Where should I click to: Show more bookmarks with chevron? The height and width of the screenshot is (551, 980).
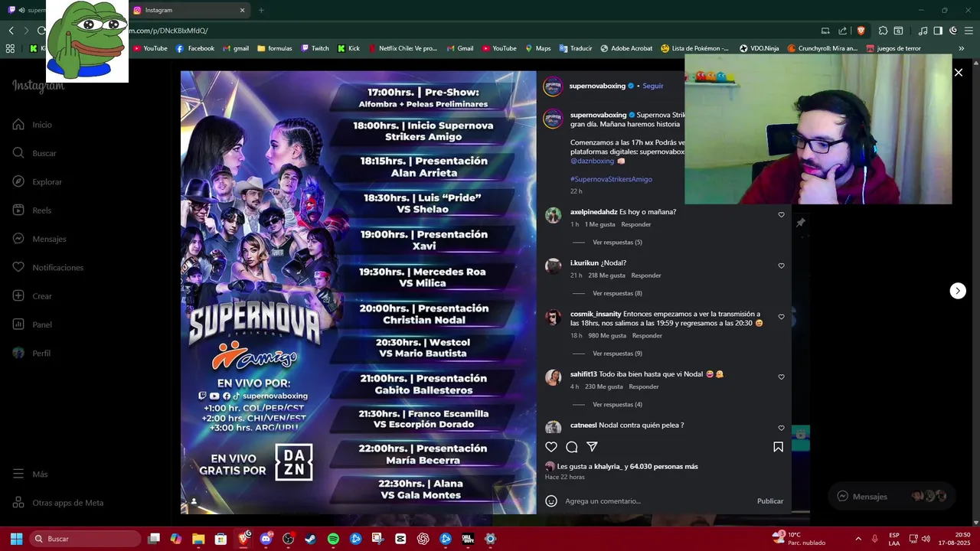pyautogui.click(x=962, y=48)
